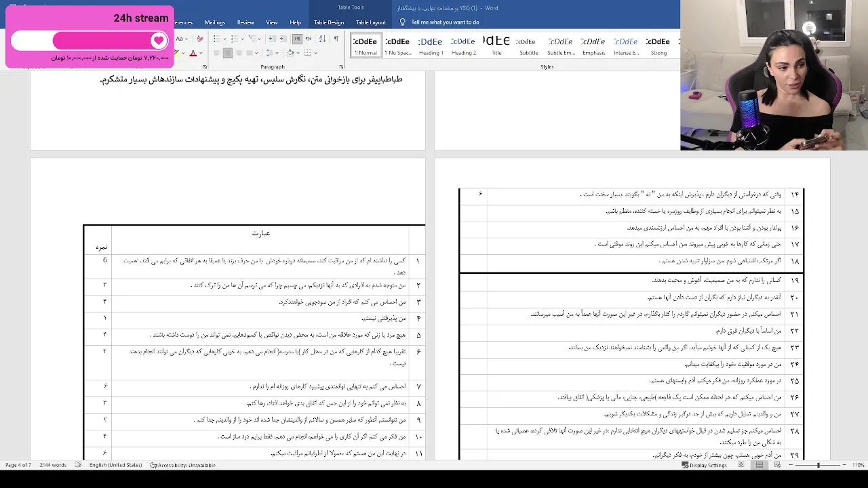Click Decrease Indent icon
The width and height of the screenshot is (868, 488).
272,39
